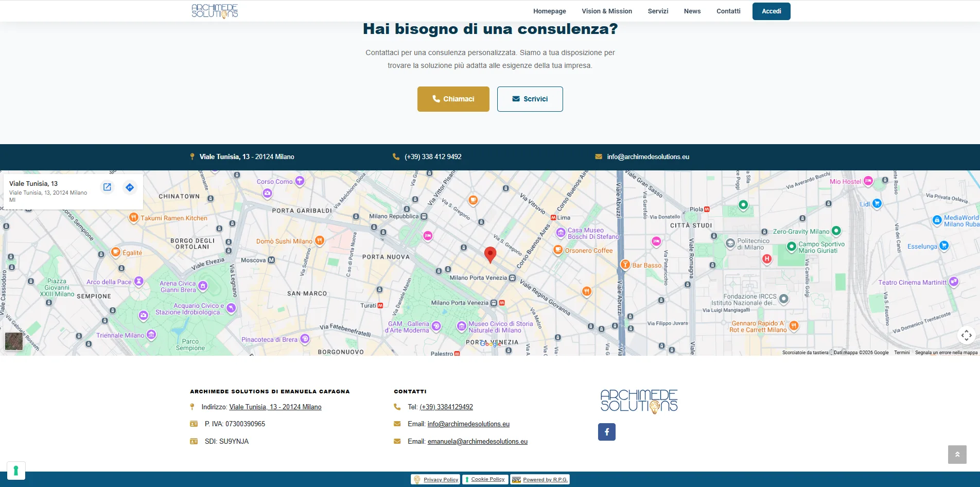This screenshot has height=487, width=980.
Task: Click Arco della Pace landmark marker
Action: (x=138, y=281)
